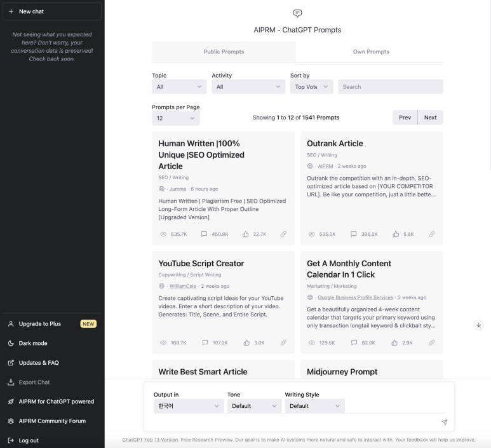Copy link icon on Outrank Article card
The image size is (491, 448).
click(432, 234)
